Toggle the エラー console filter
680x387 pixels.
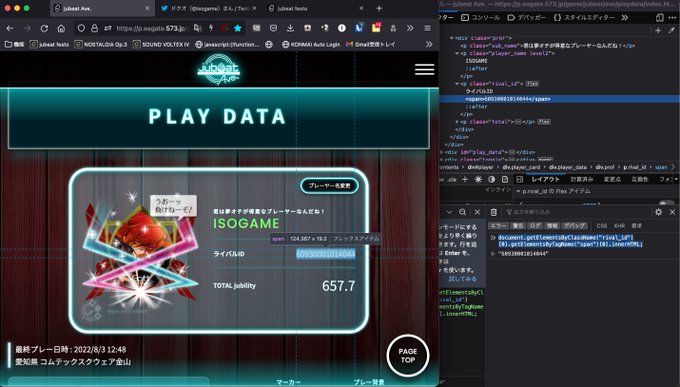point(498,226)
